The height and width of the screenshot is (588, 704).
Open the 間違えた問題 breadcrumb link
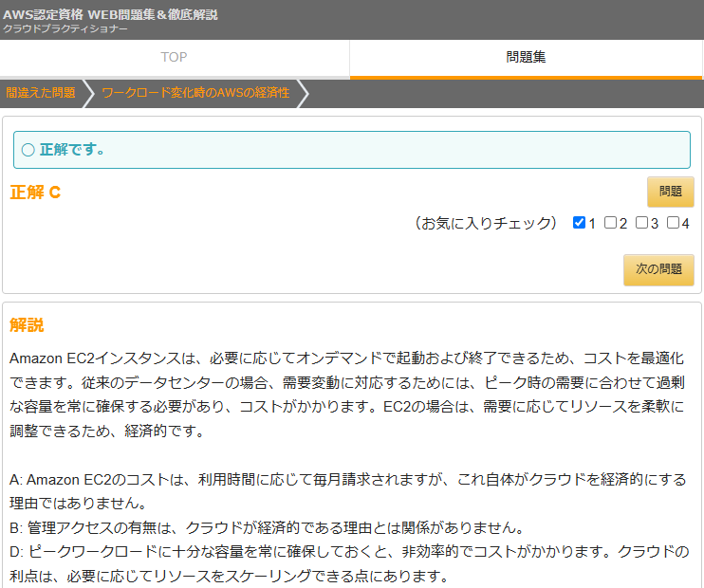(40, 93)
